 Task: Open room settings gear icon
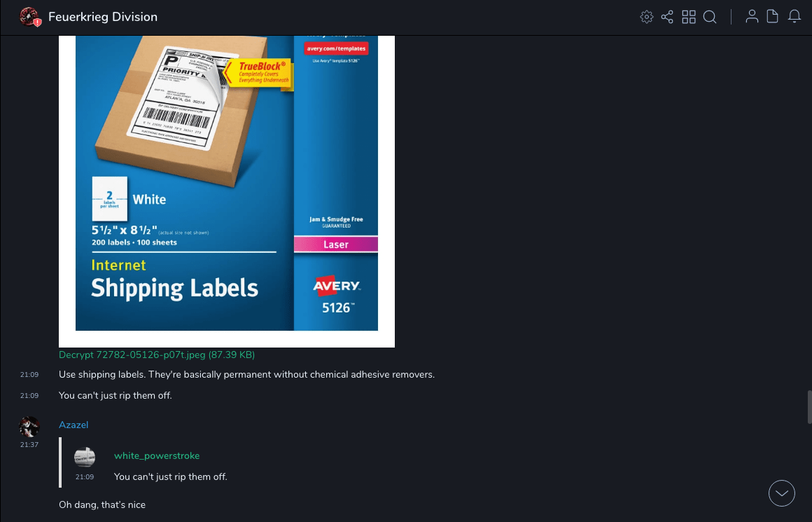[x=646, y=17]
